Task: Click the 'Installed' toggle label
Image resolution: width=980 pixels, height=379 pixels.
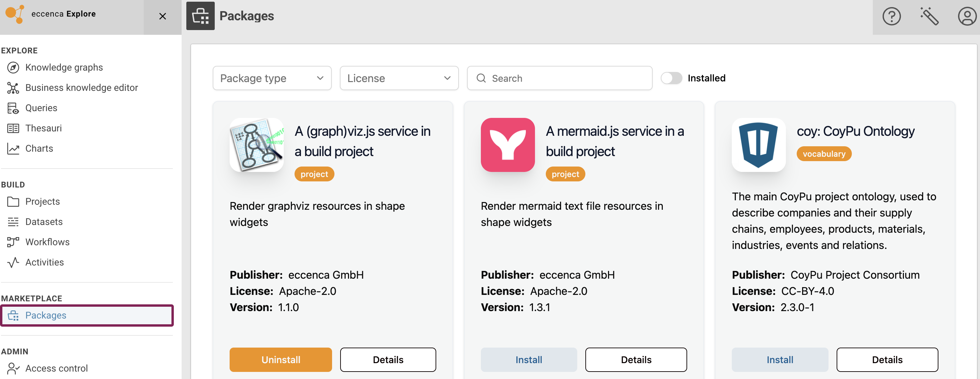Action: (706, 78)
